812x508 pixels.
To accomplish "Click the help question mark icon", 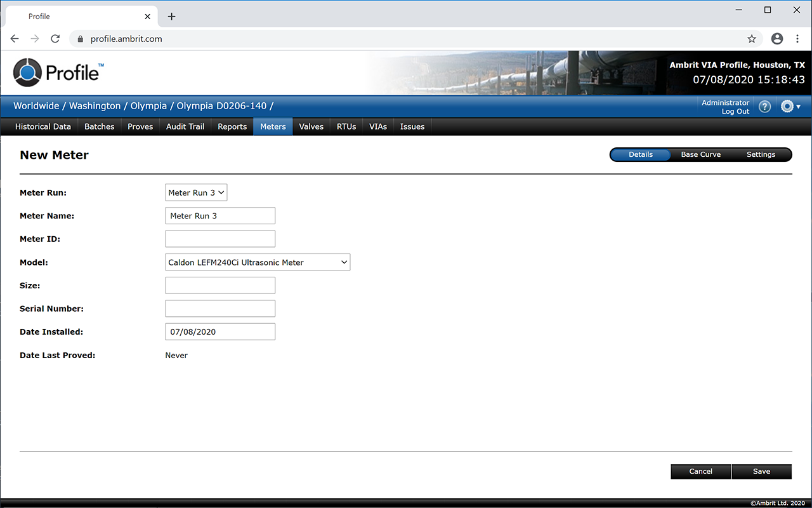I will 764,107.
